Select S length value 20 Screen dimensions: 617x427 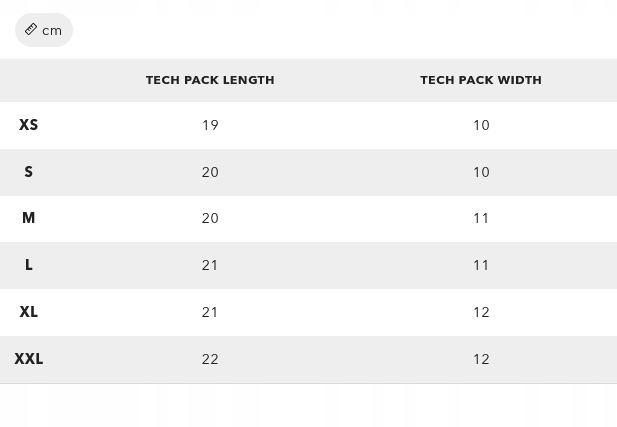point(210,172)
